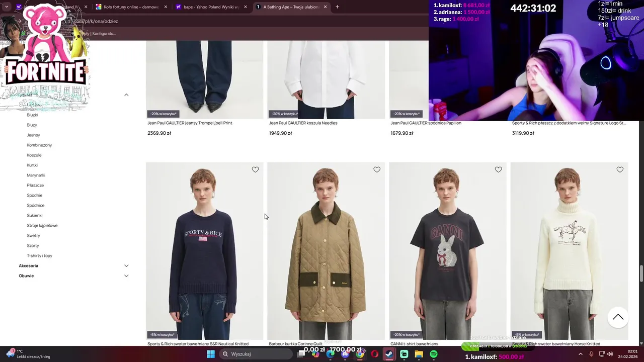644x362 pixels.
Task: Open T-shirty i topy category
Action: click(40, 255)
